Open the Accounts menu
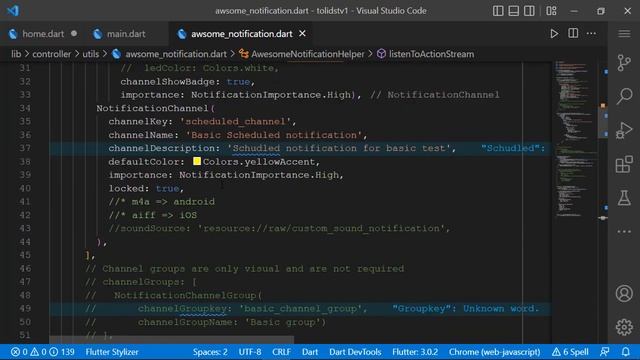 [624, 293]
